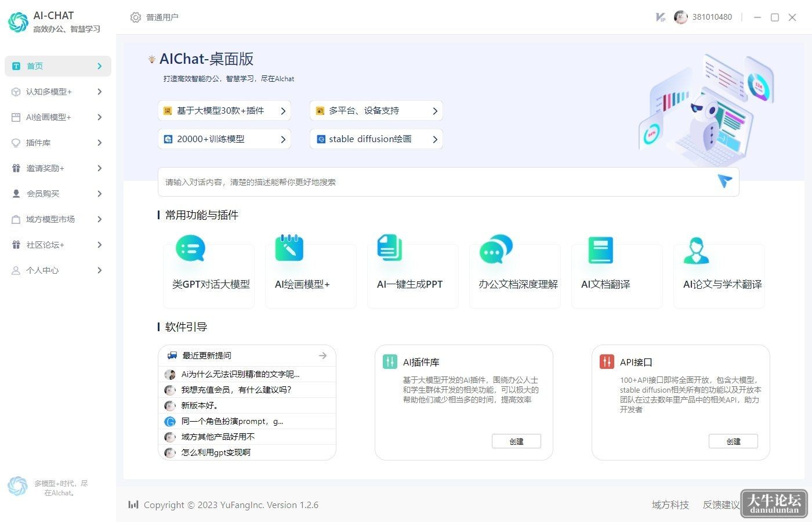
Task: Open 办公文档深度理解 plugin icon
Action: click(496, 248)
